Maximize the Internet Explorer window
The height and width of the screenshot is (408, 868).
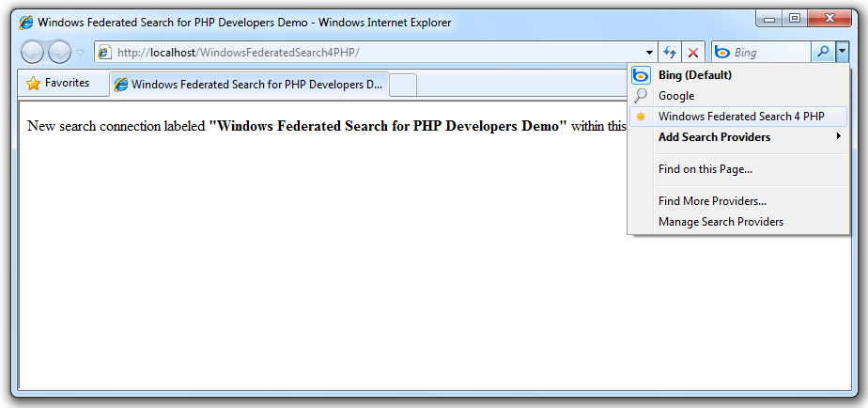[x=795, y=19]
